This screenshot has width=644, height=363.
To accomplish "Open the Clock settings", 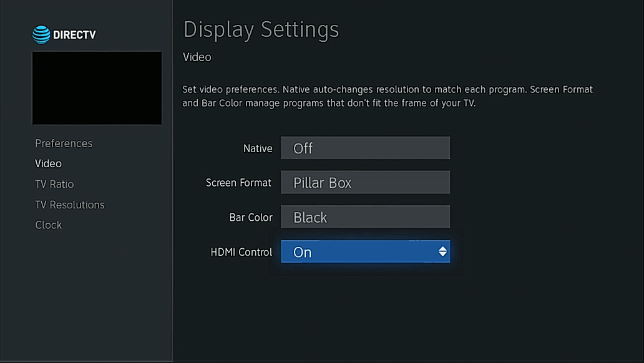I will 48,225.
